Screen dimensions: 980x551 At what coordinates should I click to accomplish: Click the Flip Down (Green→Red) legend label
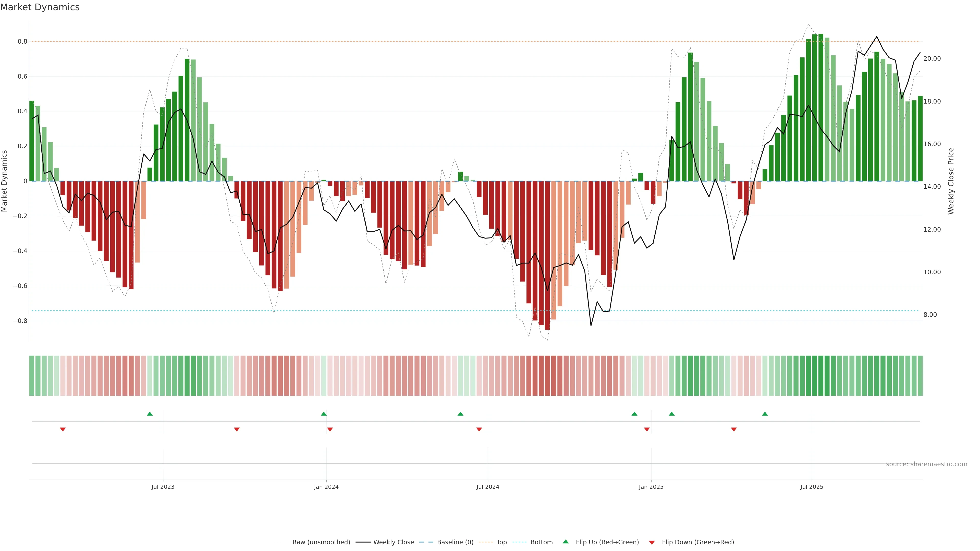pos(698,542)
